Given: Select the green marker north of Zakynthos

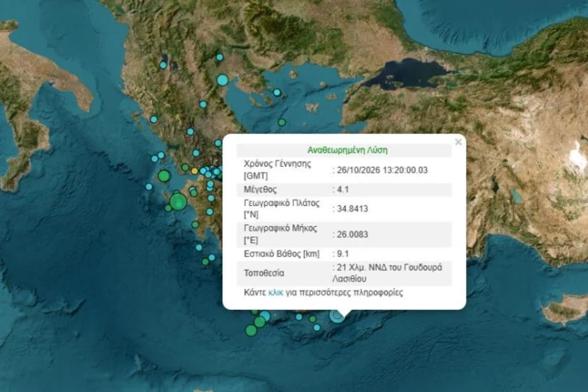Looking at the screenshot, I should click(x=164, y=176).
